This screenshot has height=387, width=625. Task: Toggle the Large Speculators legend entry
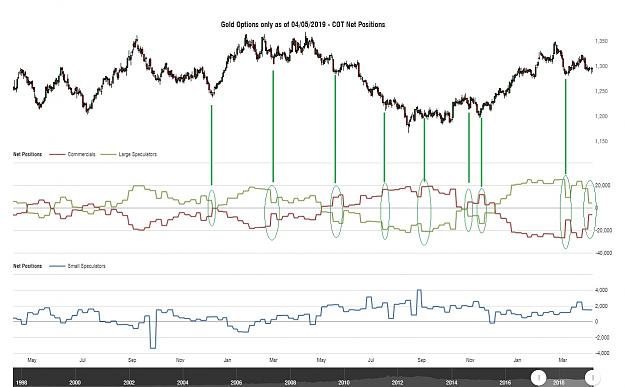click(138, 154)
